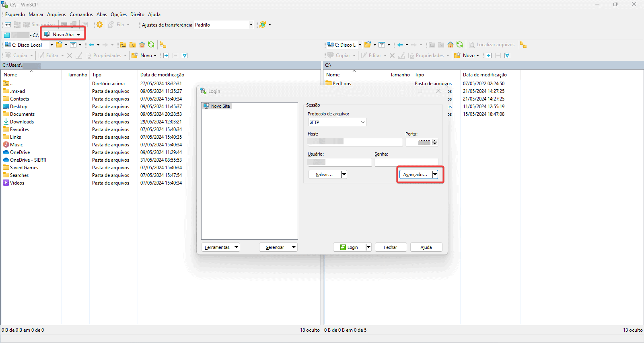Increase the Porta number with the up arrow
The height and width of the screenshot is (343, 644).
434,140
